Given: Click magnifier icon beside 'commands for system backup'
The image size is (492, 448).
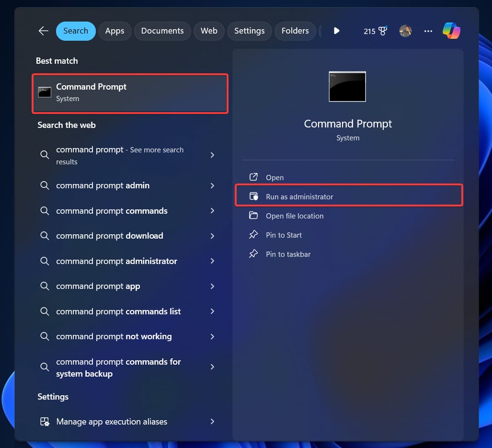Looking at the screenshot, I should pos(45,367).
